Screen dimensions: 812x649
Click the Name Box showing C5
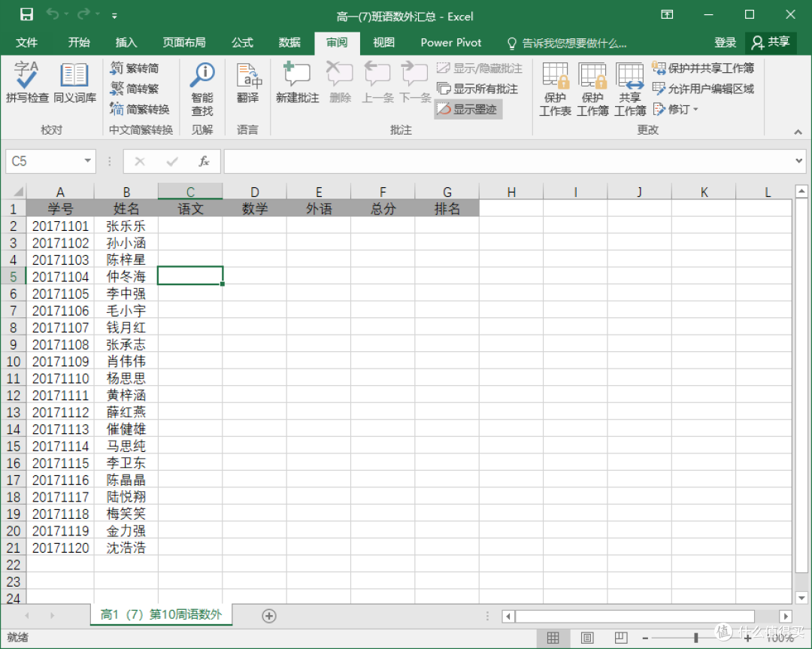coord(44,161)
